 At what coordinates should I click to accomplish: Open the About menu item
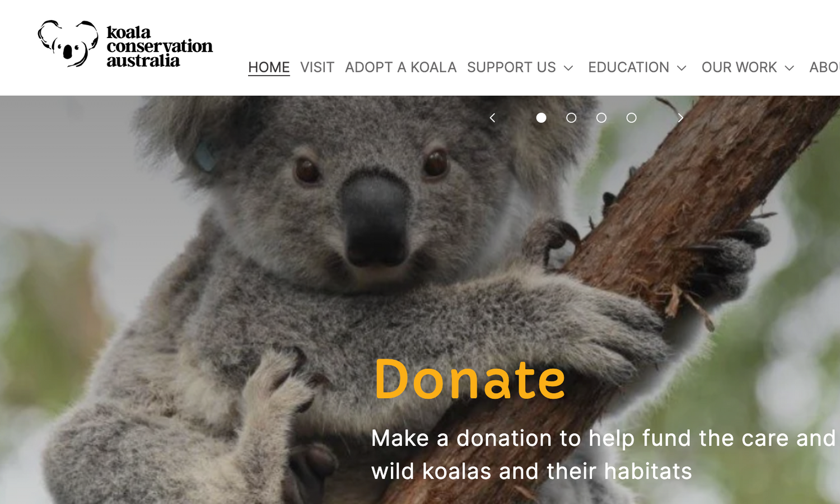click(x=824, y=67)
